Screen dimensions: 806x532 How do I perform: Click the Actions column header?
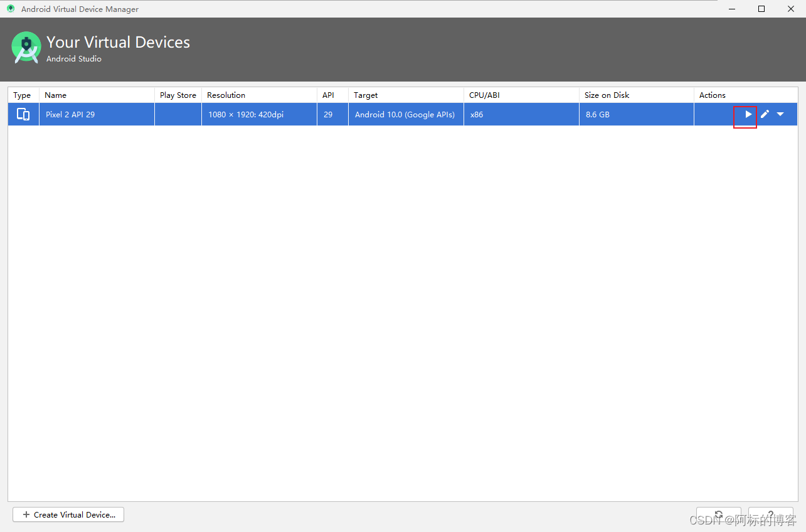coord(746,95)
